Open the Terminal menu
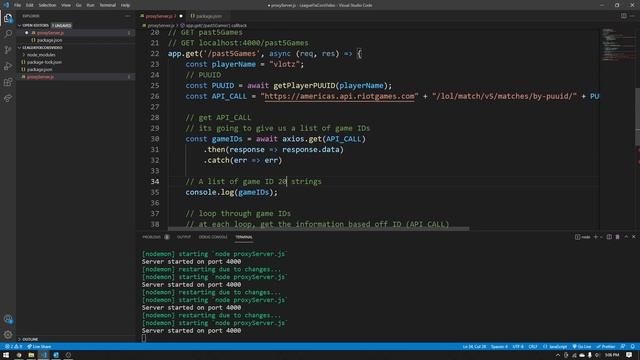 click(x=108, y=5)
